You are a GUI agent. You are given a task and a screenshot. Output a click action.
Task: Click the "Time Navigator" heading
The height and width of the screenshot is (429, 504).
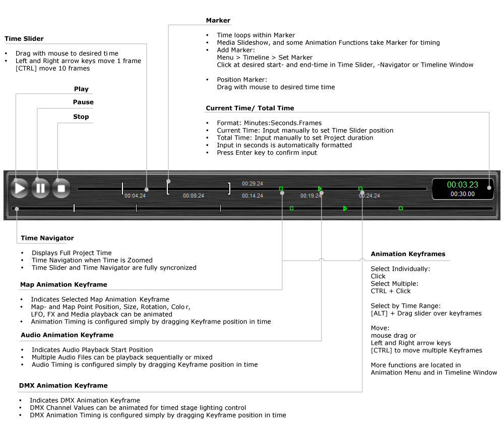pyautogui.click(x=47, y=238)
